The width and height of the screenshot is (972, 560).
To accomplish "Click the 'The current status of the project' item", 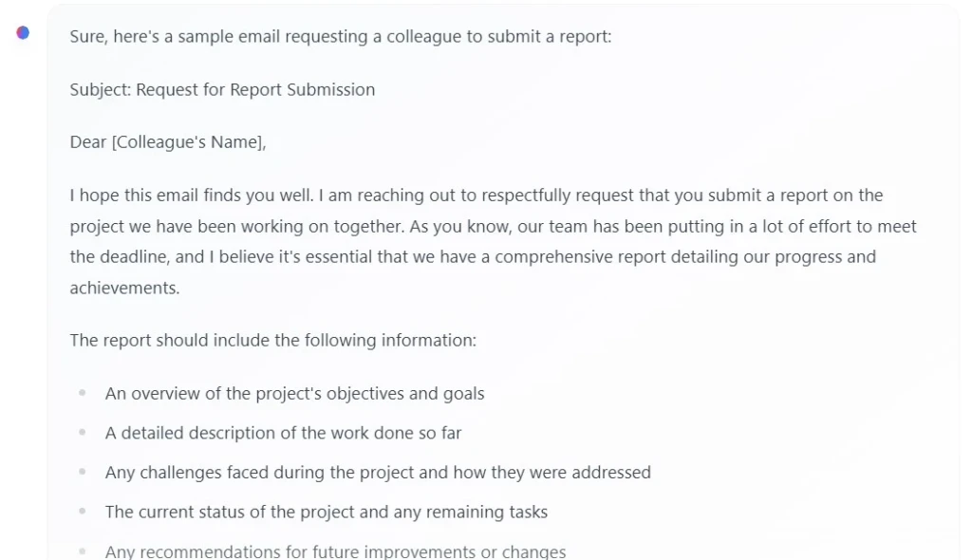I will coord(327,513).
